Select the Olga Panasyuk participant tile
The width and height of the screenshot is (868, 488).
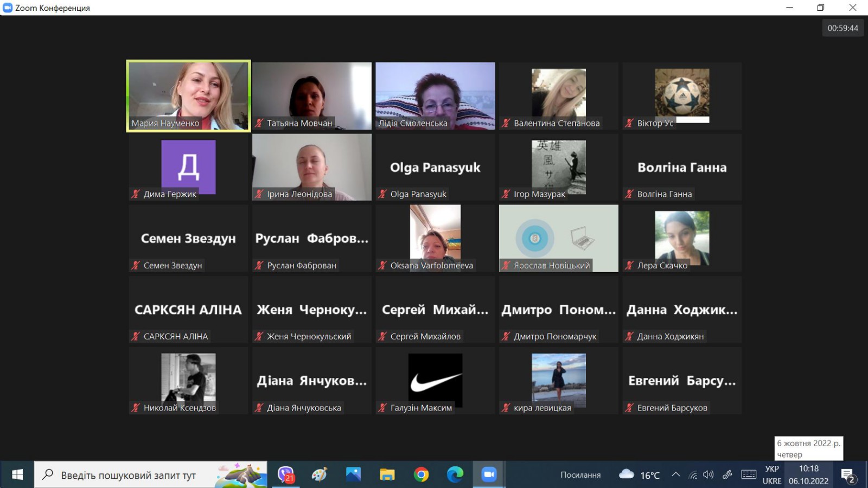(x=435, y=167)
